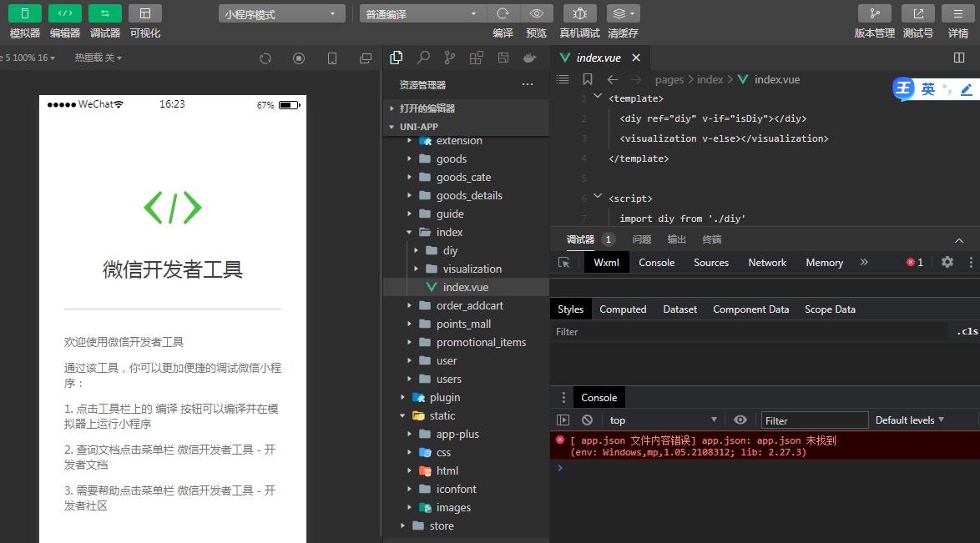Viewport: 980px width, 543px height.
Task: Toggle the editor panel button
Action: point(65,13)
